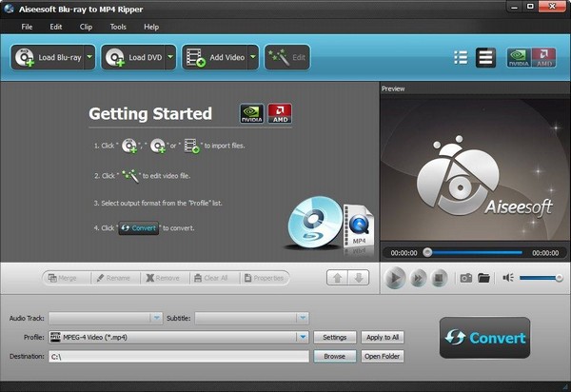Click the Destination path input field
The height and width of the screenshot is (392, 571).
(x=179, y=357)
